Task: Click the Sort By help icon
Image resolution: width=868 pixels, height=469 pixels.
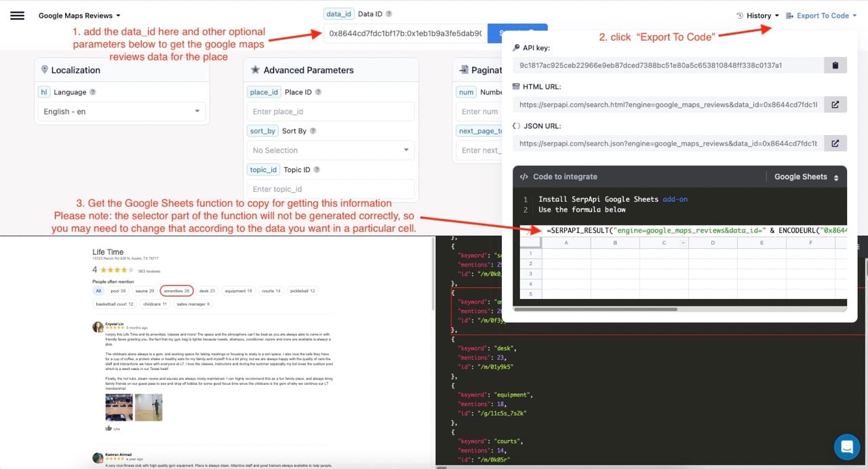Action: point(313,131)
